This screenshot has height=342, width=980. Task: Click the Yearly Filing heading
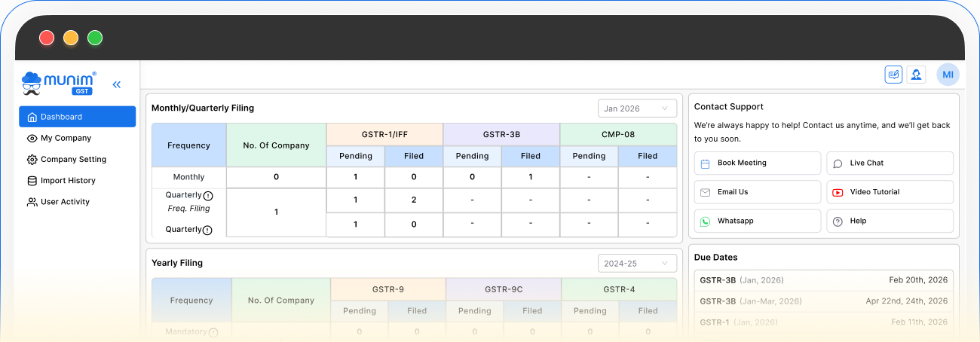point(177,264)
